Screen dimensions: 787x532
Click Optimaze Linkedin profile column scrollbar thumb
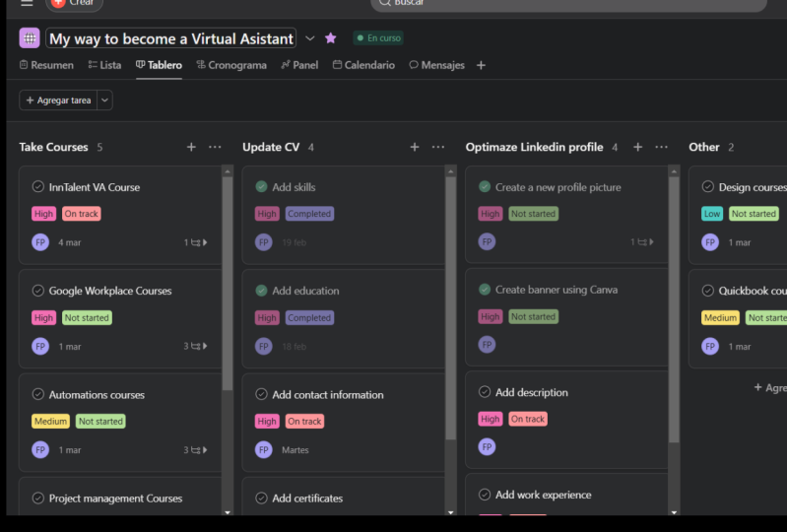tap(674, 309)
